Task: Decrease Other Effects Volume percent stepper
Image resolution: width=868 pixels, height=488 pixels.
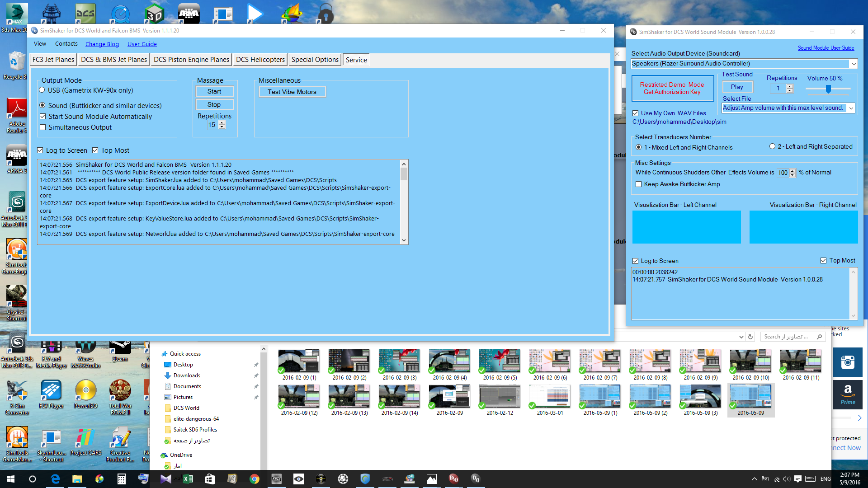Action: [x=793, y=175]
